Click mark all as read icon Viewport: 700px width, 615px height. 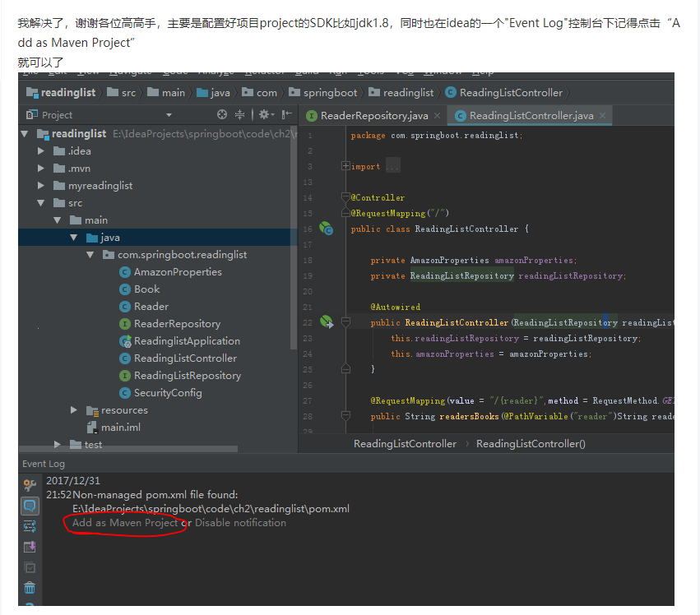click(30, 567)
